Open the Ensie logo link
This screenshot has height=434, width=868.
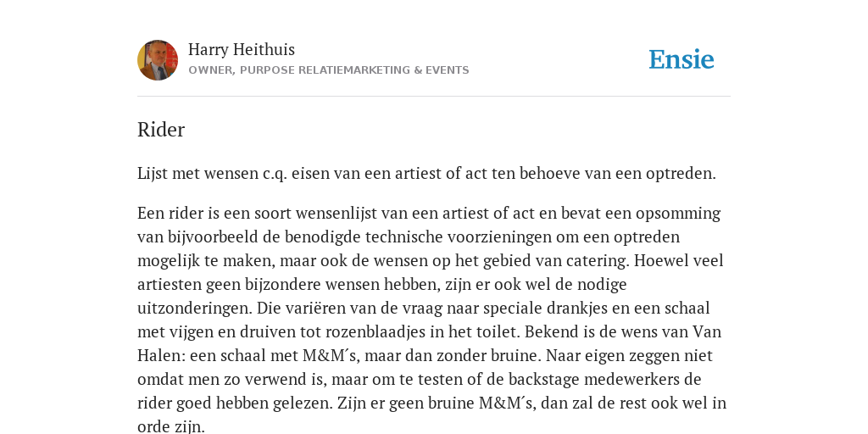coord(682,60)
